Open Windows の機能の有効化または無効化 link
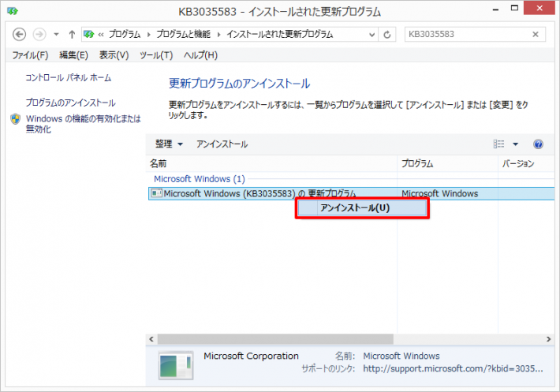This screenshot has height=392, width=560. click(84, 124)
